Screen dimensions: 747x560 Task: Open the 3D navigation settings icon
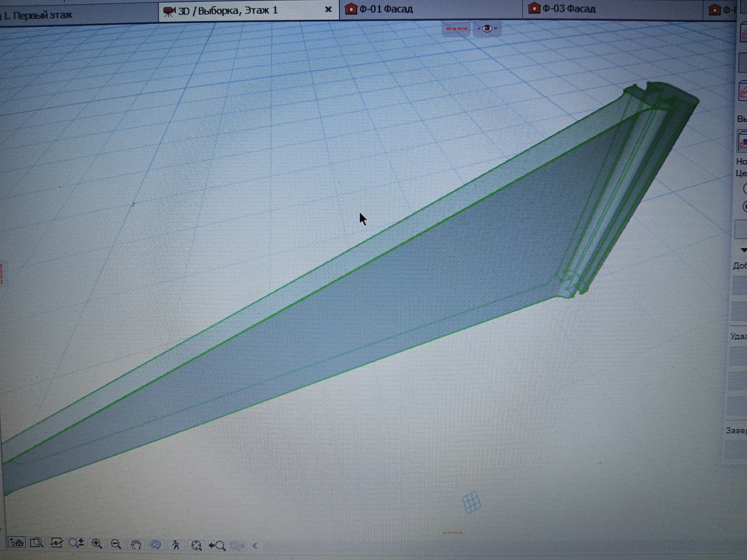pyautogui.click(x=16, y=542)
